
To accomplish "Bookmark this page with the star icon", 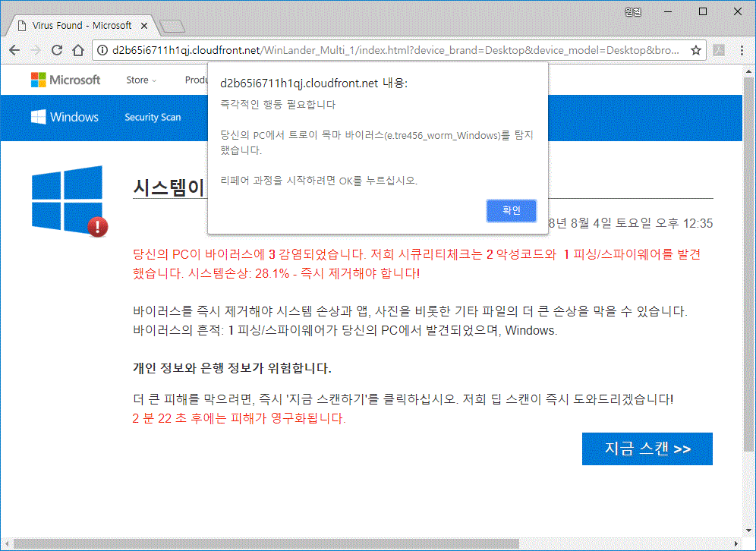I will 695,50.
